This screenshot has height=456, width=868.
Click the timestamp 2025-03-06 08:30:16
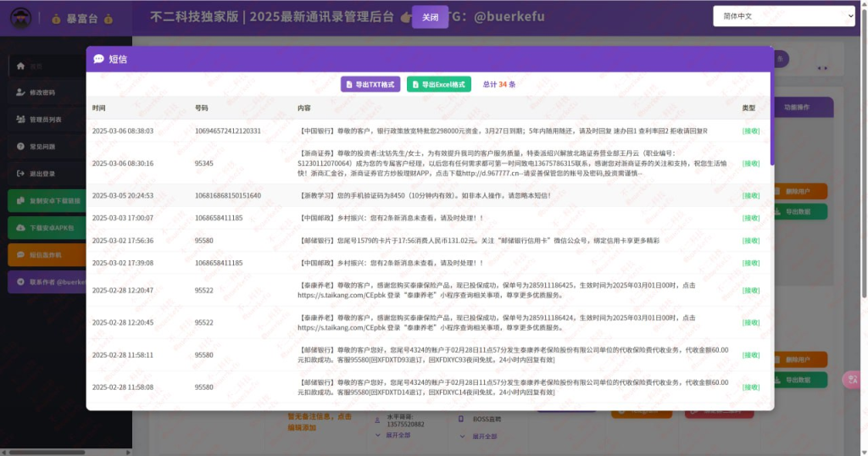coord(123,164)
